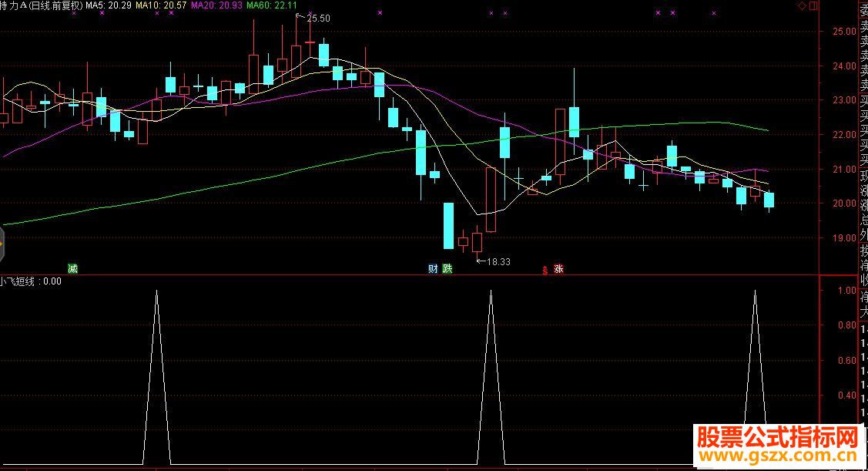Click the 18.33 low price annotation
Image resolution: width=868 pixels, height=471 pixels.
498,261
